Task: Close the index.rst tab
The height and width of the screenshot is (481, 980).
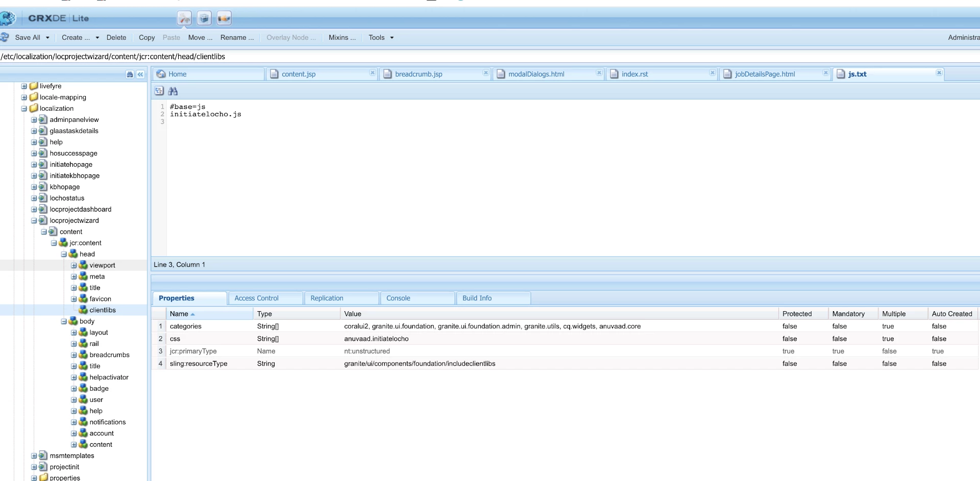Action: click(713, 73)
